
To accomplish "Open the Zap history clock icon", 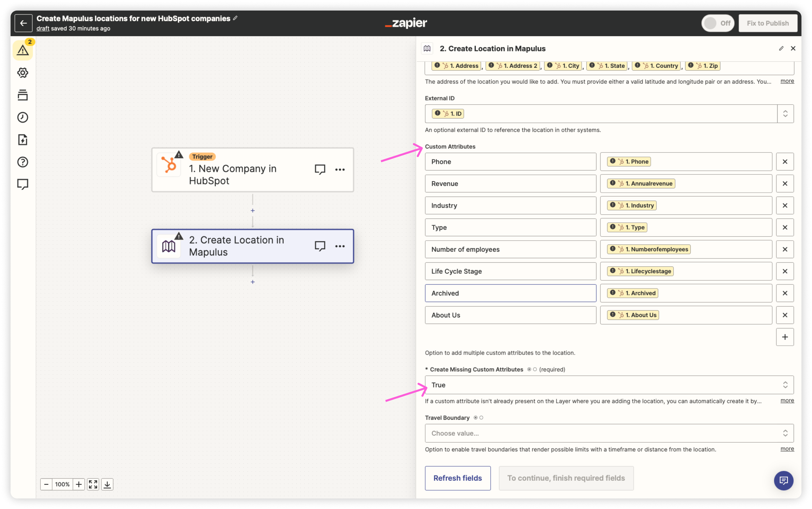I will click(x=23, y=117).
